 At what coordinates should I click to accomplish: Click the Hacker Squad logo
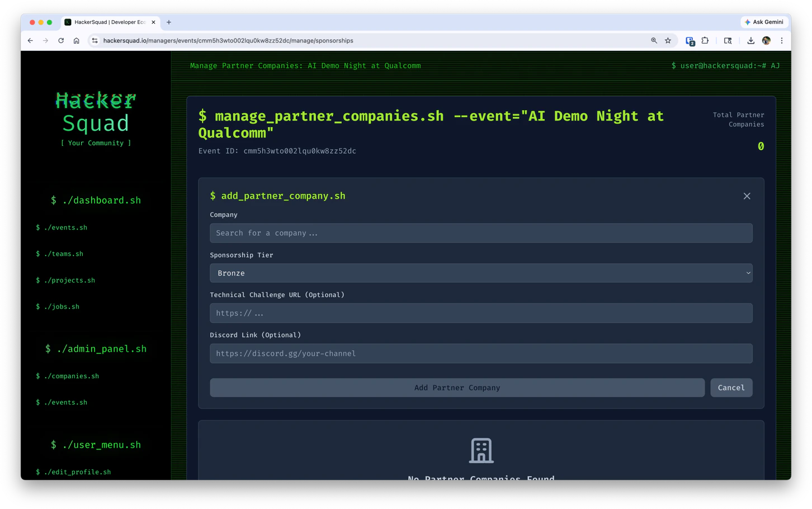[96, 112]
